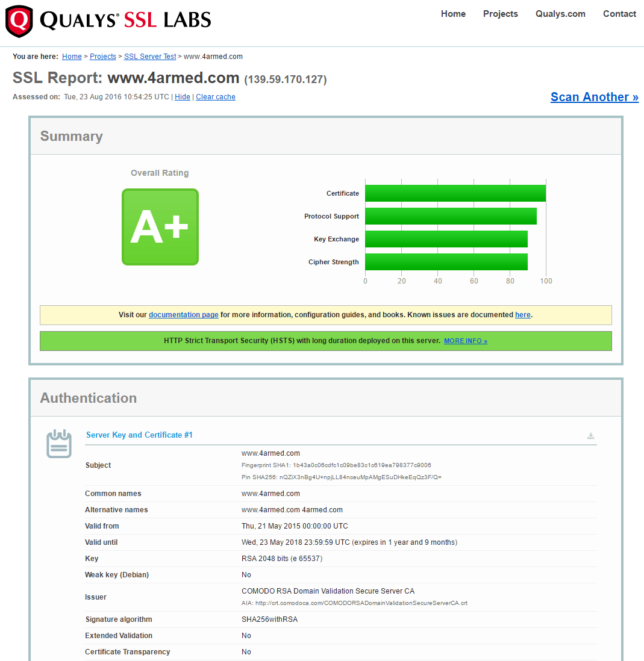
Task: Click the Authentication section heading
Action: coord(88,398)
